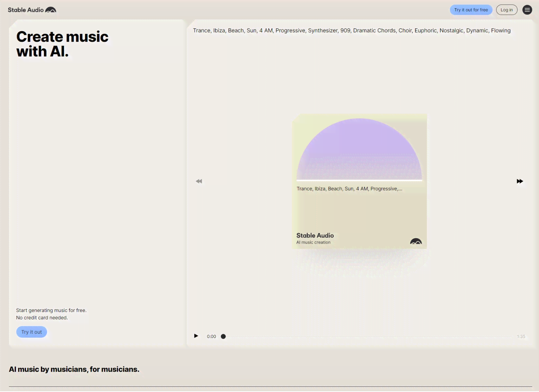Click the 0:00 elapsed time label
Image resolution: width=539 pixels, height=392 pixels.
click(212, 336)
